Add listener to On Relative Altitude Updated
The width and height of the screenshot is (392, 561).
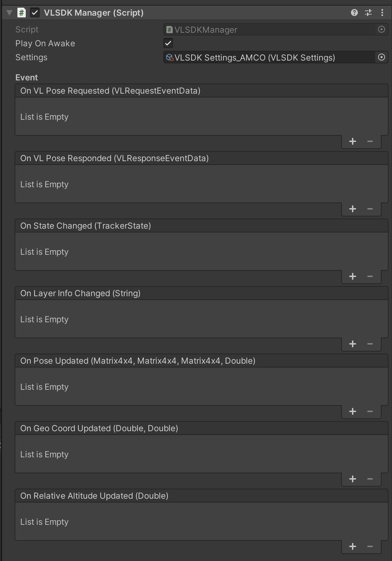tap(353, 546)
